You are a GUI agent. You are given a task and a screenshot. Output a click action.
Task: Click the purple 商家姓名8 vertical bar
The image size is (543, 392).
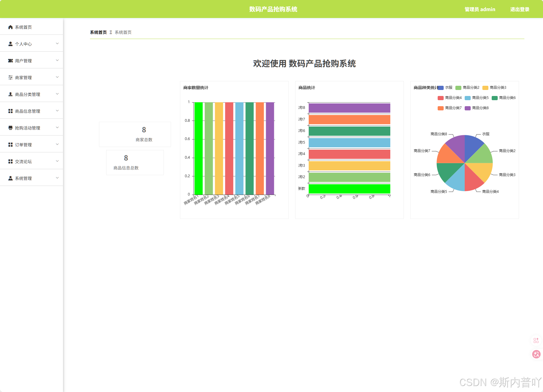point(270,148)
